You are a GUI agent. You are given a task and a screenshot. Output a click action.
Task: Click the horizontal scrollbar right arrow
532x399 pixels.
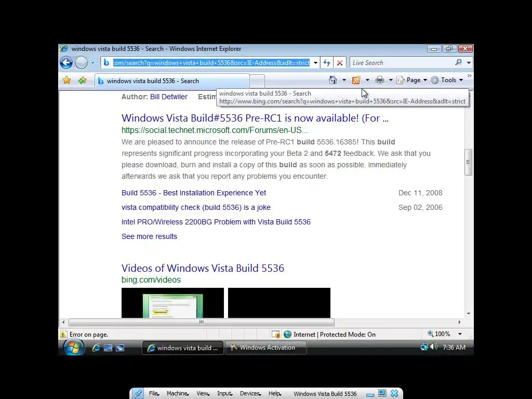(459, 322)
